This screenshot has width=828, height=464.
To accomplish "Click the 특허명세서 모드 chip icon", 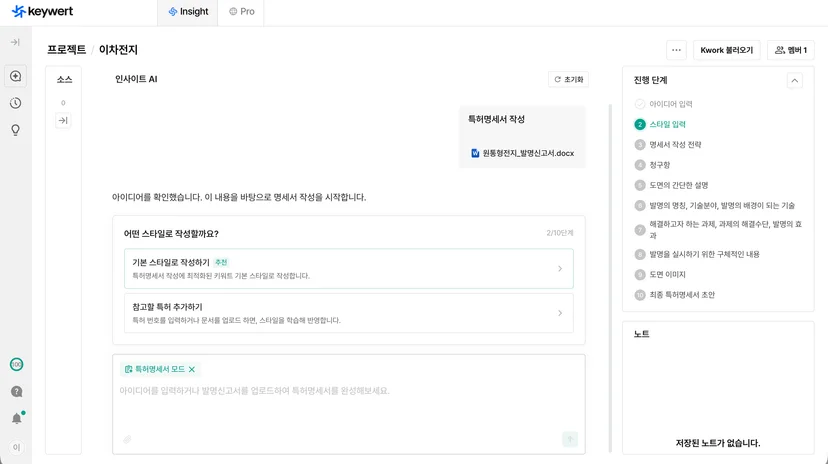I will point(128,370).
